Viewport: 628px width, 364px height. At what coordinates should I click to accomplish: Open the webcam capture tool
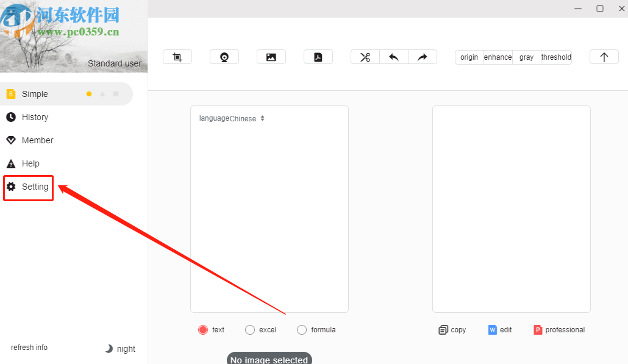tap(224, 57)
